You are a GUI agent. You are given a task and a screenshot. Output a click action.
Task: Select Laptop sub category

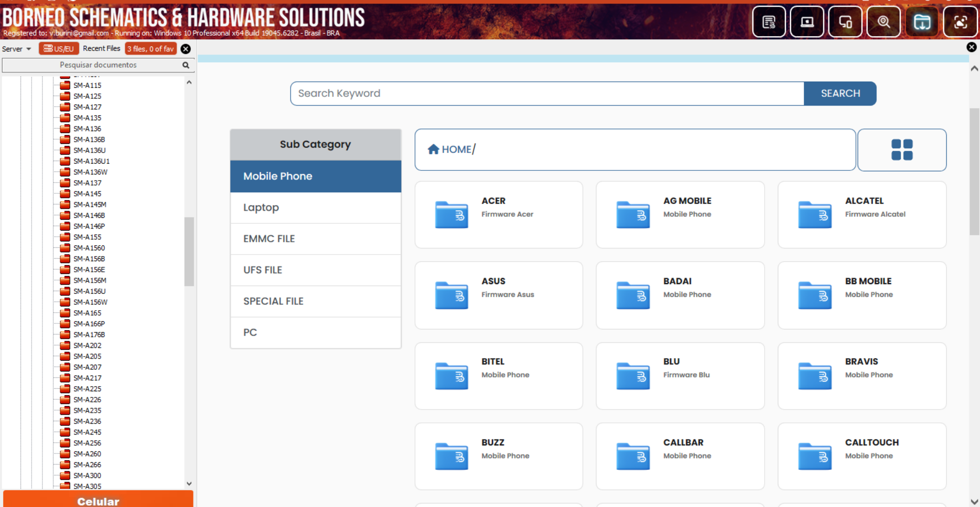[315, 208]
